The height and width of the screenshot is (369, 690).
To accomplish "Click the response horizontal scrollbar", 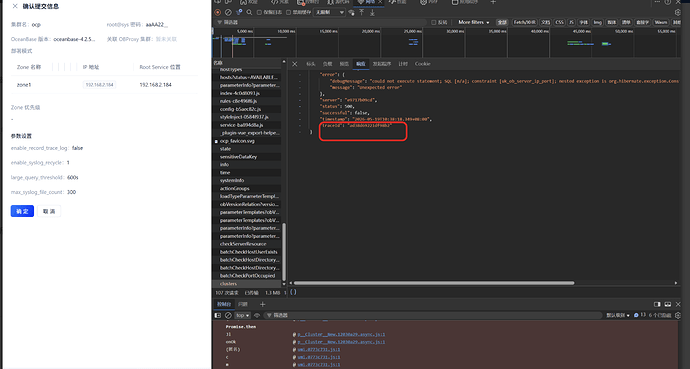I will pos(434,283).
